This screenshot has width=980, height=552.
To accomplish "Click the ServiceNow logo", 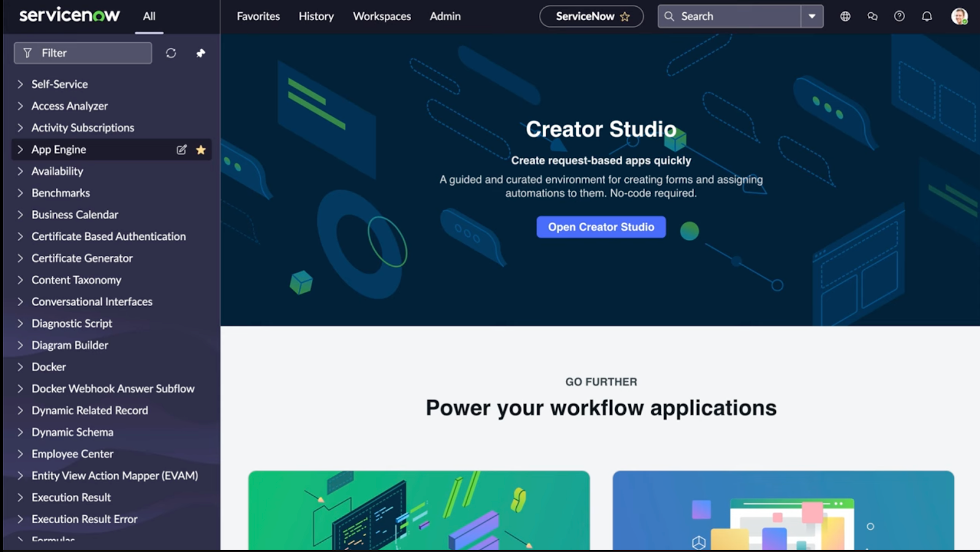I will [x=69, y=15].
